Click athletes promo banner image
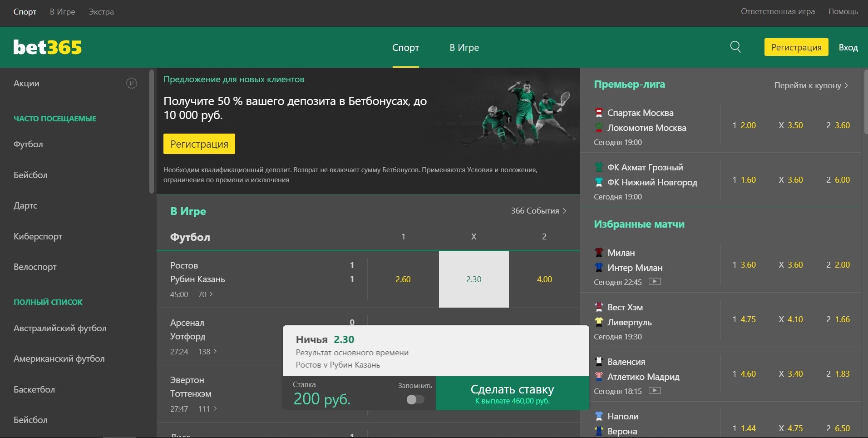The image size is (868, 438). [519, 113]
